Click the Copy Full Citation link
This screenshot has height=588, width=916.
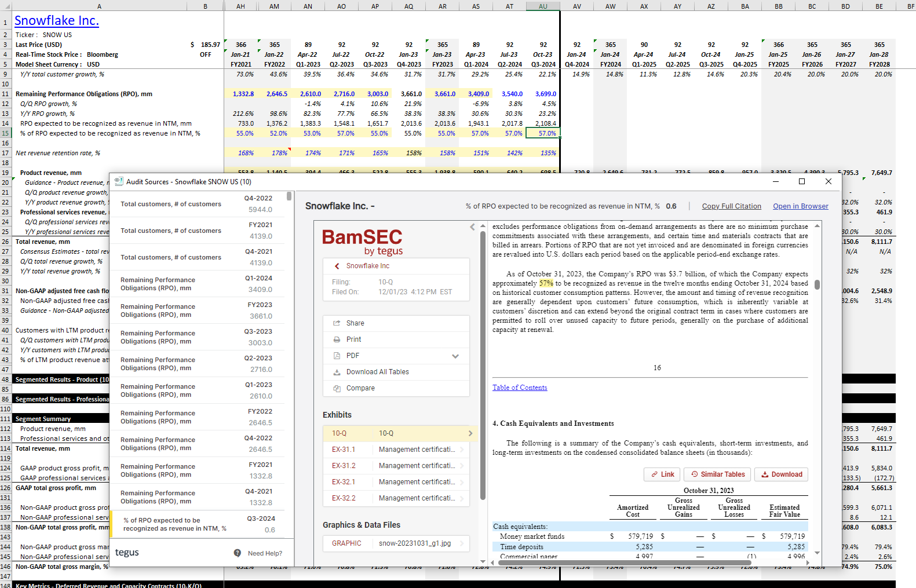click(731, 206)
